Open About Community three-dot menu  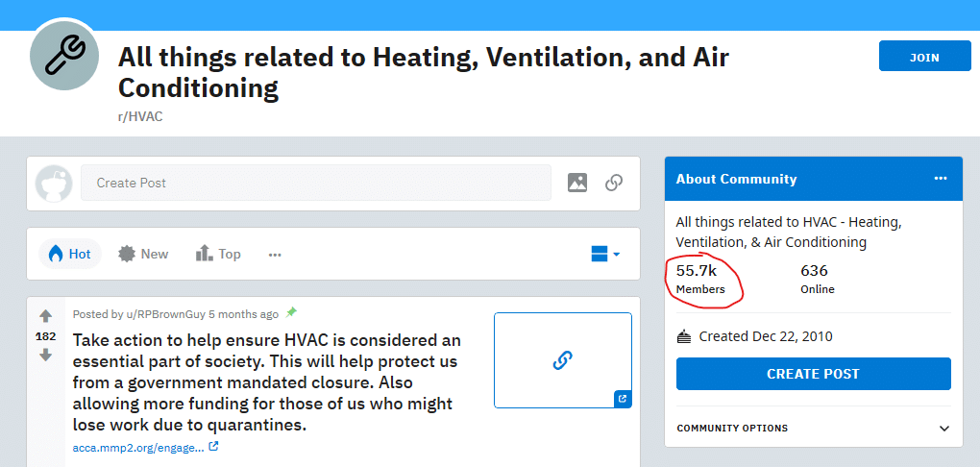click(x=940, y=179)
